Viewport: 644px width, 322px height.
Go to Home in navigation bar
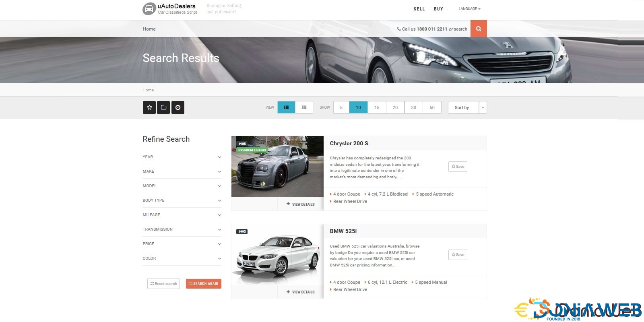(149, 29)
